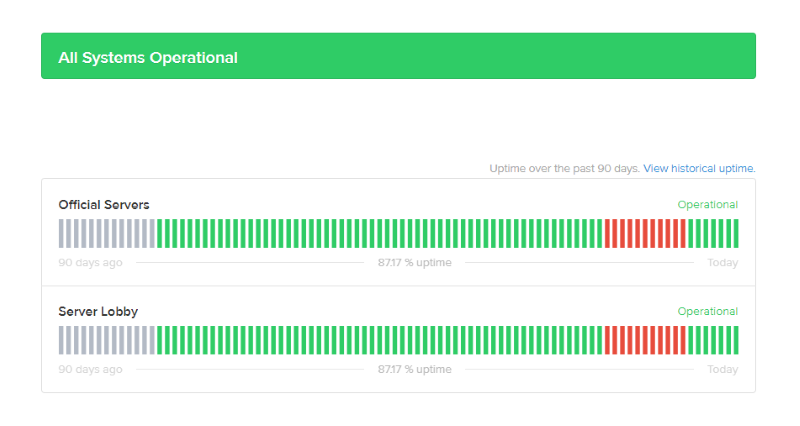
Task: Click last red bar in Official Servers timeline
Action: [683, 234]
